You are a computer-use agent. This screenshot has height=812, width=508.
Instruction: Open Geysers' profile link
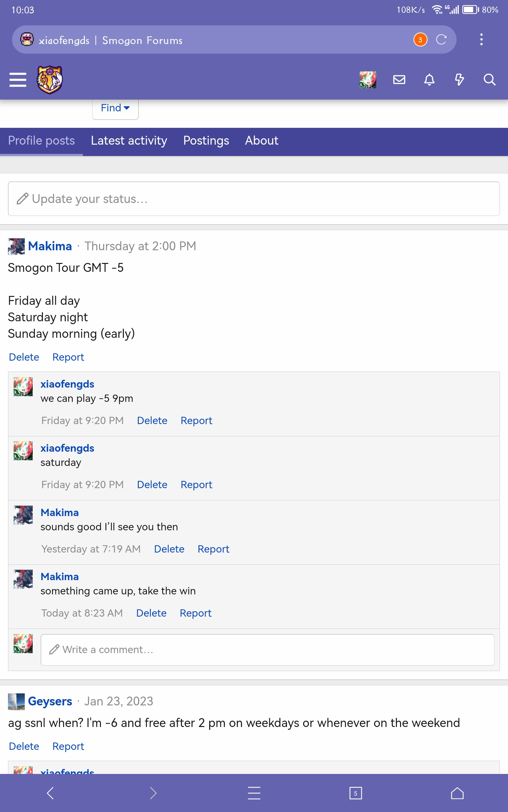pyautogui.click(x=50, y=701)
